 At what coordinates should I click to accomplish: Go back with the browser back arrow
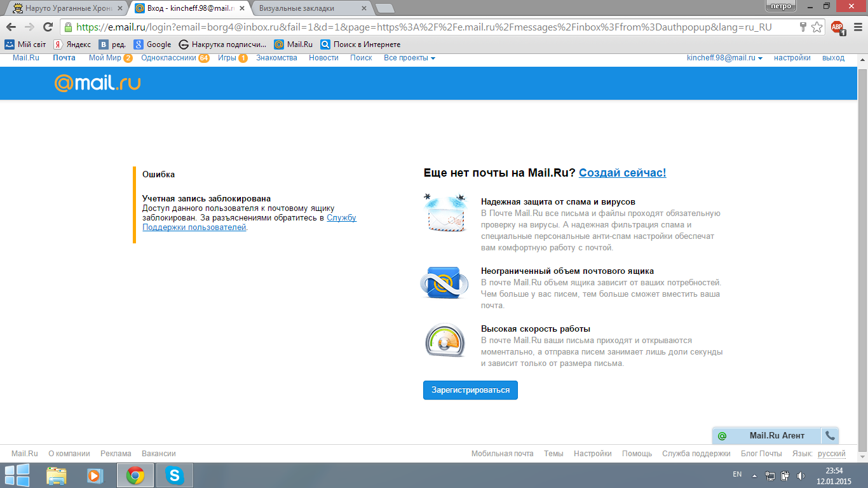pos(11,27)
